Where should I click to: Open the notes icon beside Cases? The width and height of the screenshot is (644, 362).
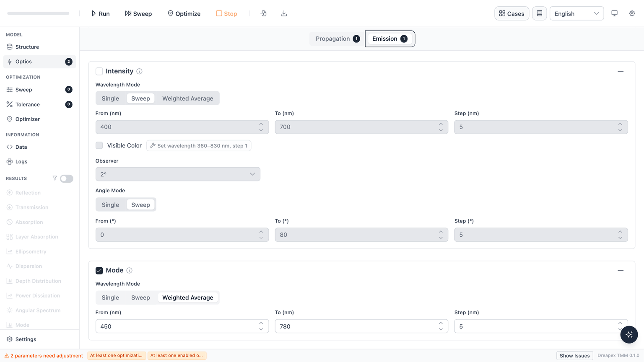pos(539,13)
